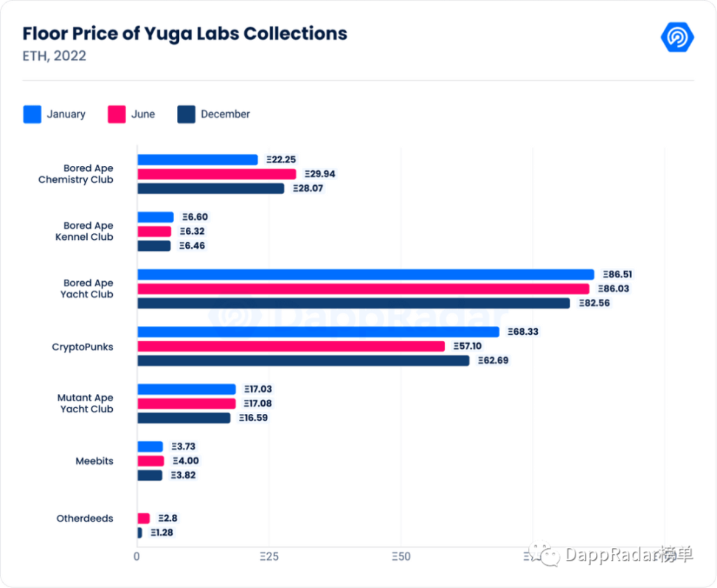Image resolution: width=717 pixels, height=588 pixels.
Task: Click the CryptoPunks June bar
Action: 291,346
